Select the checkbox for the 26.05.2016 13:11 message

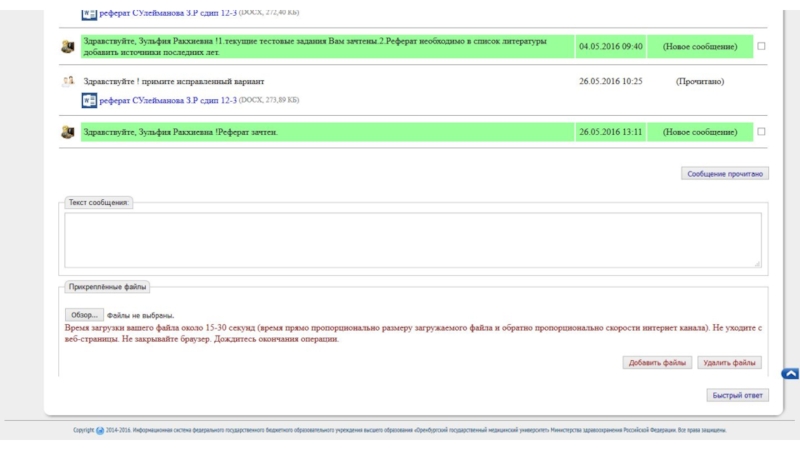click(x=762, y=131)
